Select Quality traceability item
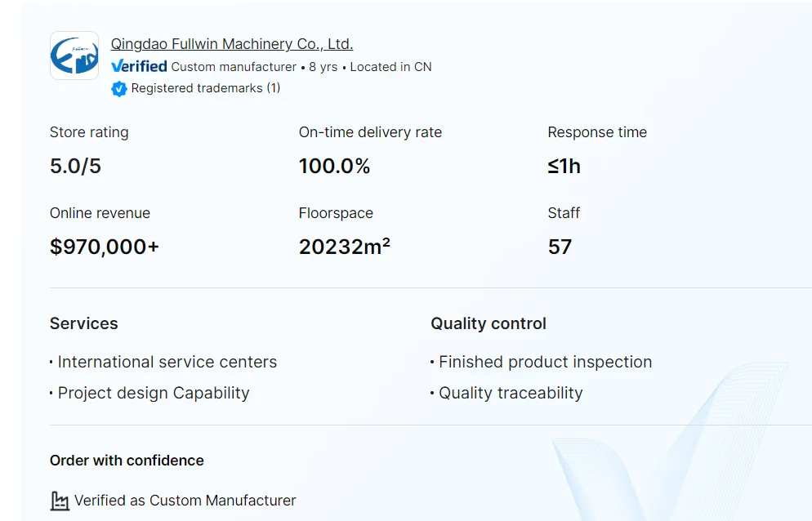Image resolution: width=812 pixels, height=521 pixels. click(x=511, y=393)
